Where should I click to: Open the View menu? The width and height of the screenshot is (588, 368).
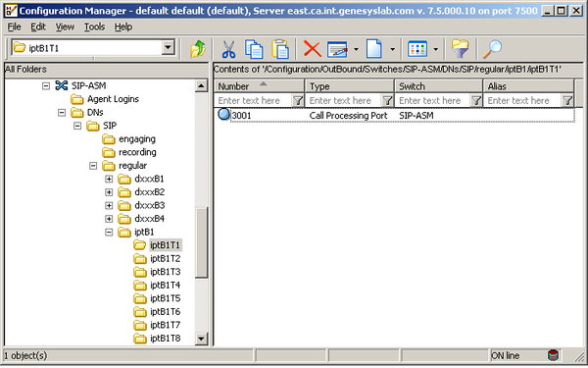point(65,27)
